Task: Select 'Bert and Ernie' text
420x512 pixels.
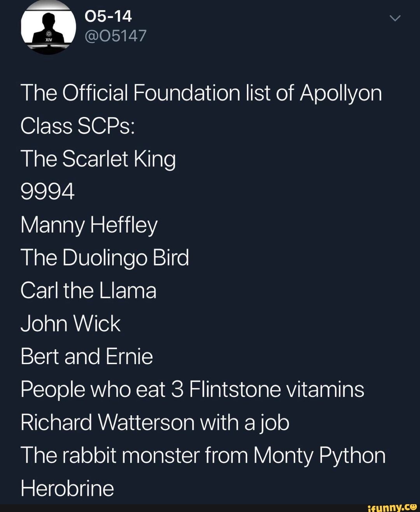Action: pyautogui.click(x=86, y=356)
